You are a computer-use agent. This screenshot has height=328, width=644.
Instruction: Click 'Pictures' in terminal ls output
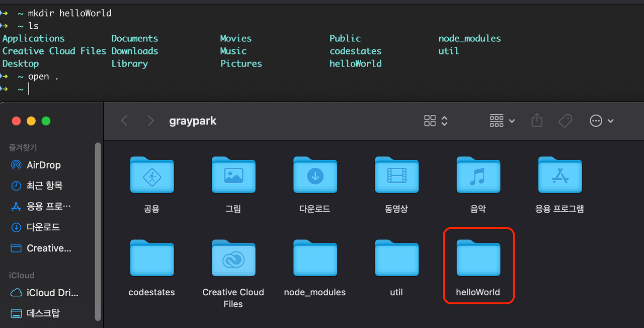tap(241, 64)
